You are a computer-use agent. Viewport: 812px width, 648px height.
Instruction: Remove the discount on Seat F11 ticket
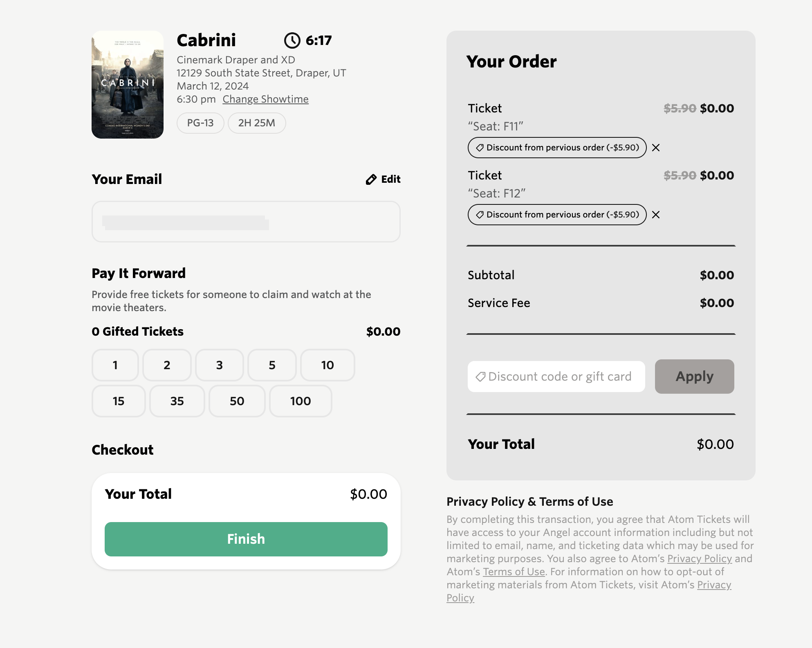(x=656, y=148)
